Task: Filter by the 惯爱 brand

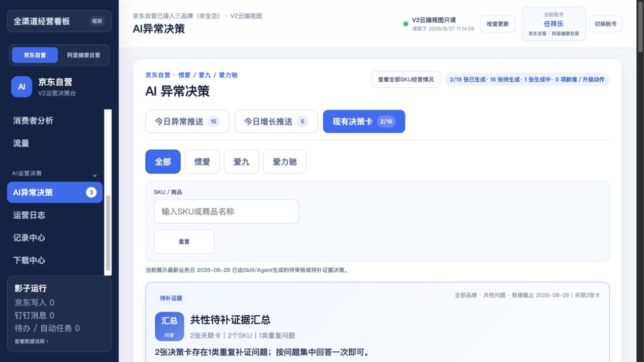Action: [x=202, y=162]
